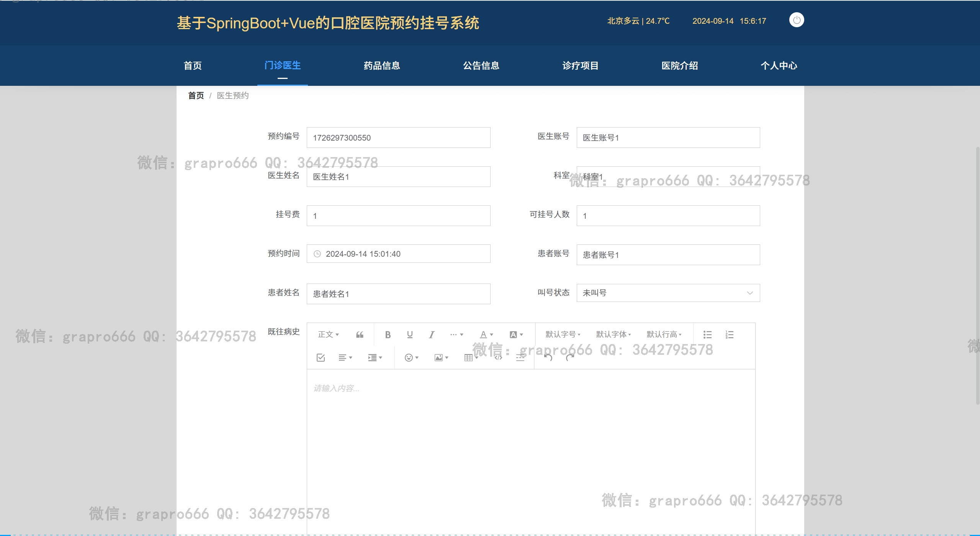Toggle bold formatting in editor
Viewport: 980px width, 536px height.
click(x=388, y=334)
